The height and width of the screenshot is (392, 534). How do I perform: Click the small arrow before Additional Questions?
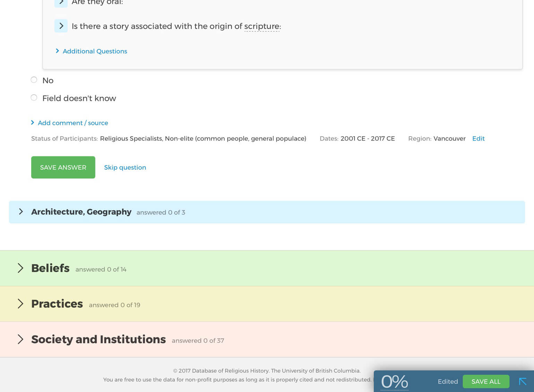57,51
